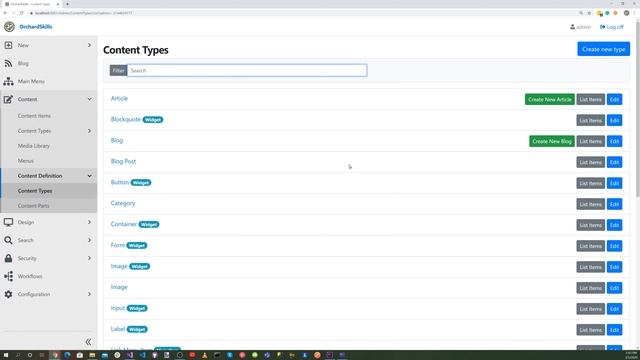Click the OrchardSkills logo icon

coord(9,27)
